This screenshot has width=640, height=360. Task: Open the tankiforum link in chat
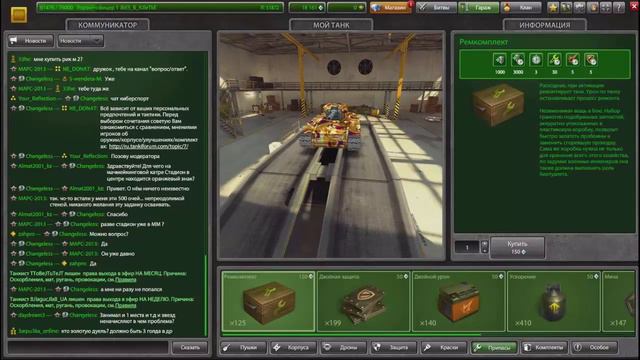pyautogui.click(x=149, y=146)
